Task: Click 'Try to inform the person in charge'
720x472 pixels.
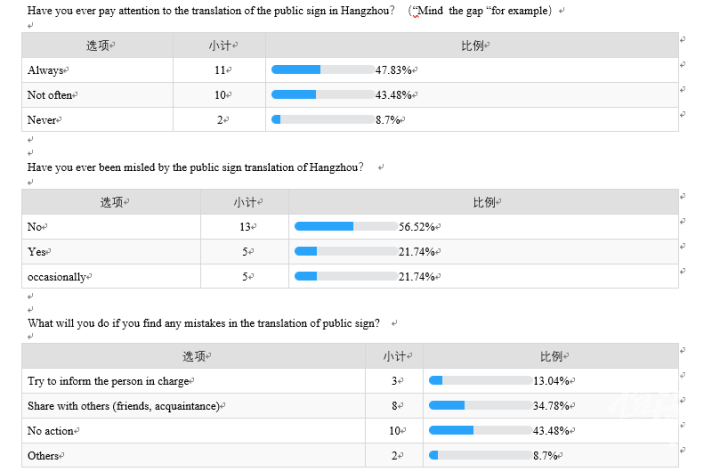Action: 108,381
